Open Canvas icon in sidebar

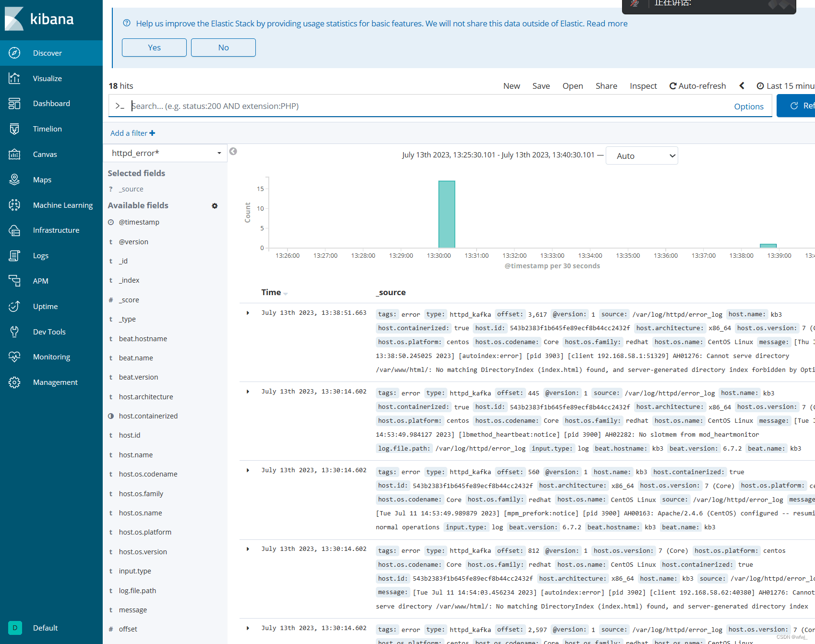click(14, 154)
